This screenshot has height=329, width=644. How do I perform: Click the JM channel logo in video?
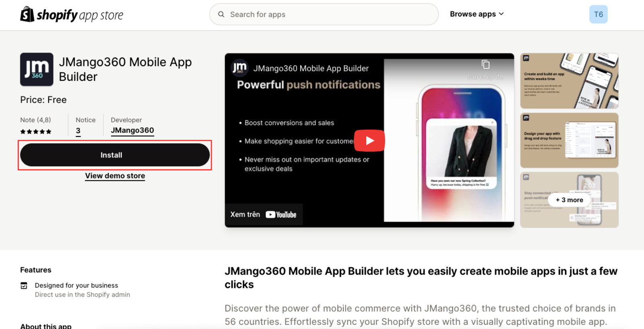tap(239, 68)
